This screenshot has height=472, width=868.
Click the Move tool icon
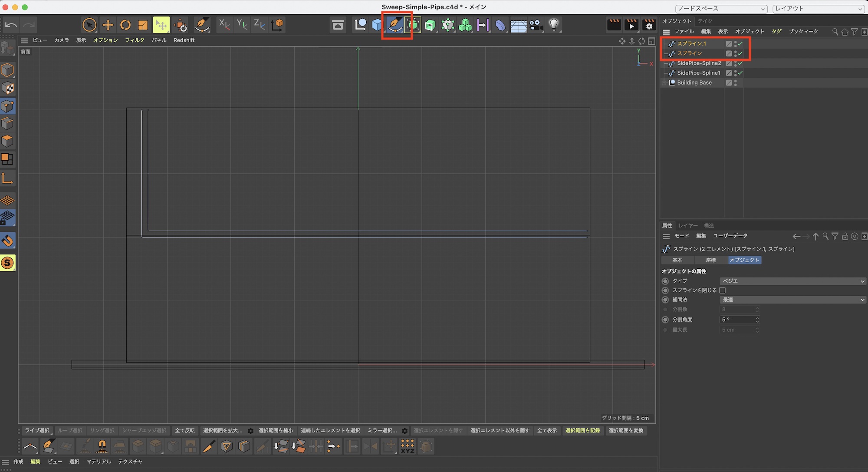point(108,25)
